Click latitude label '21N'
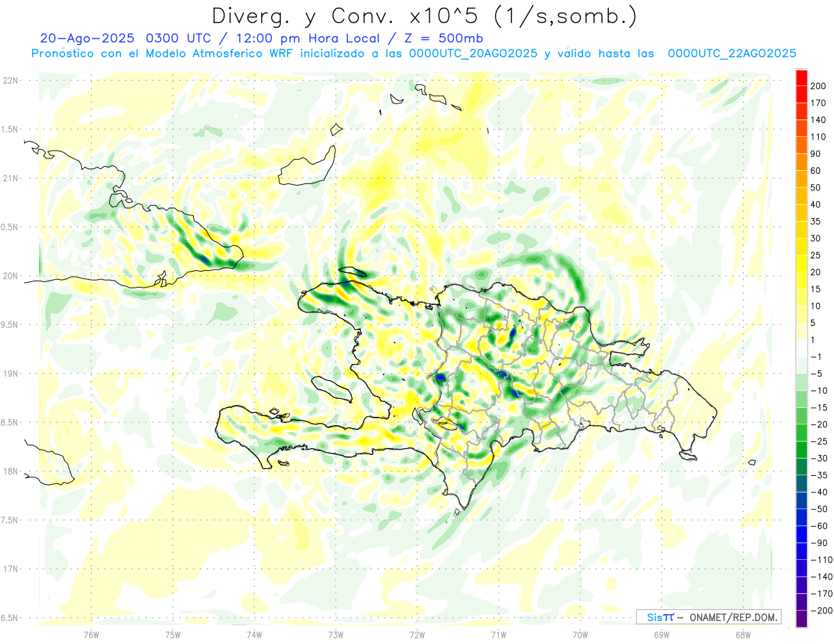This screenshot has height=644, width=834. click(x=10, y=178)
